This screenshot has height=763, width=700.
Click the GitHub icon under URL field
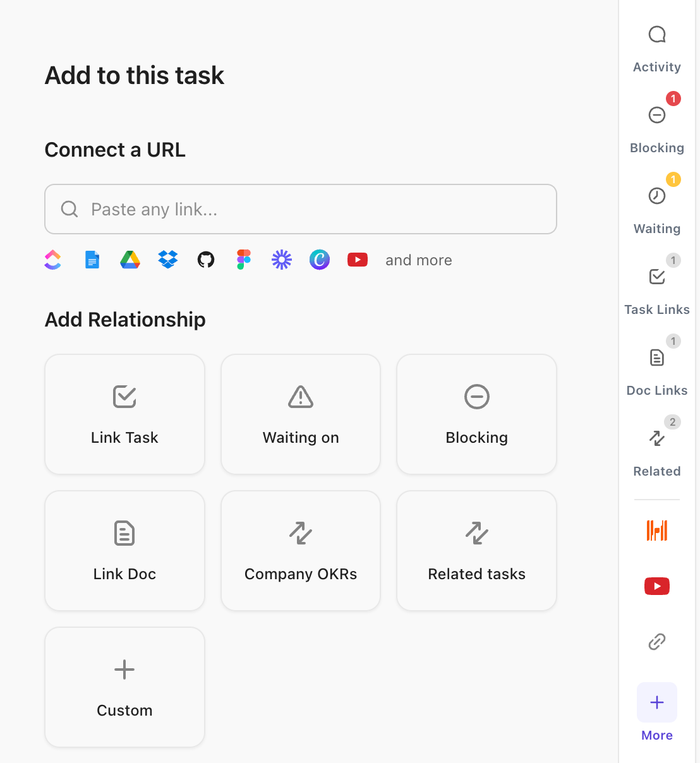point(206,260)
